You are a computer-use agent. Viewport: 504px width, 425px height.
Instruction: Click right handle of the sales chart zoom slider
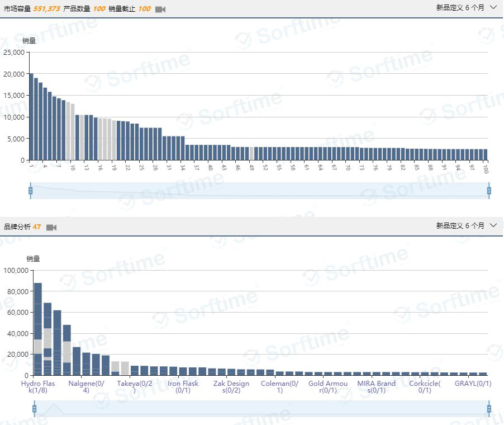(x=489, y=191)
